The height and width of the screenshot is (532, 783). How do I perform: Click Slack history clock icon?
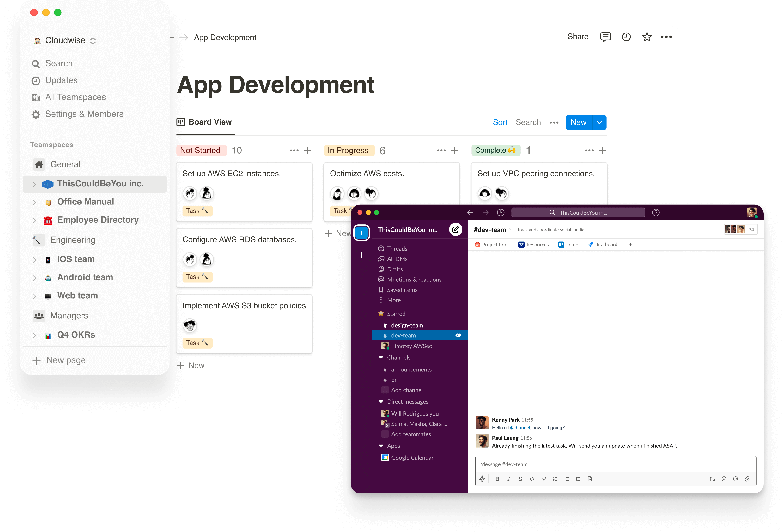pos(501,212)
